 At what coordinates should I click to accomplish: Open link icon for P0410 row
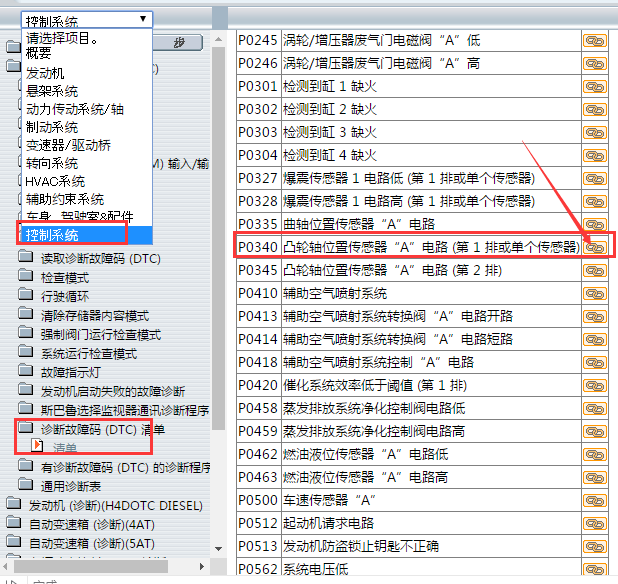(x=595, y=294)
